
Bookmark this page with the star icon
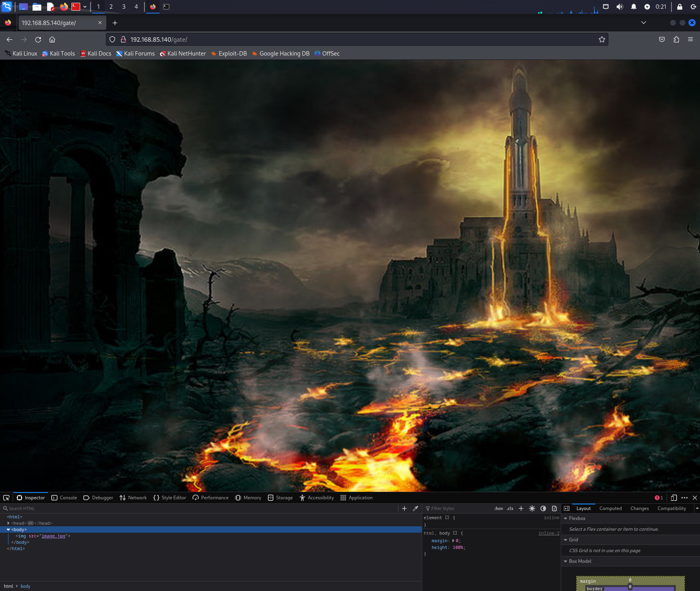coord(602,39)
